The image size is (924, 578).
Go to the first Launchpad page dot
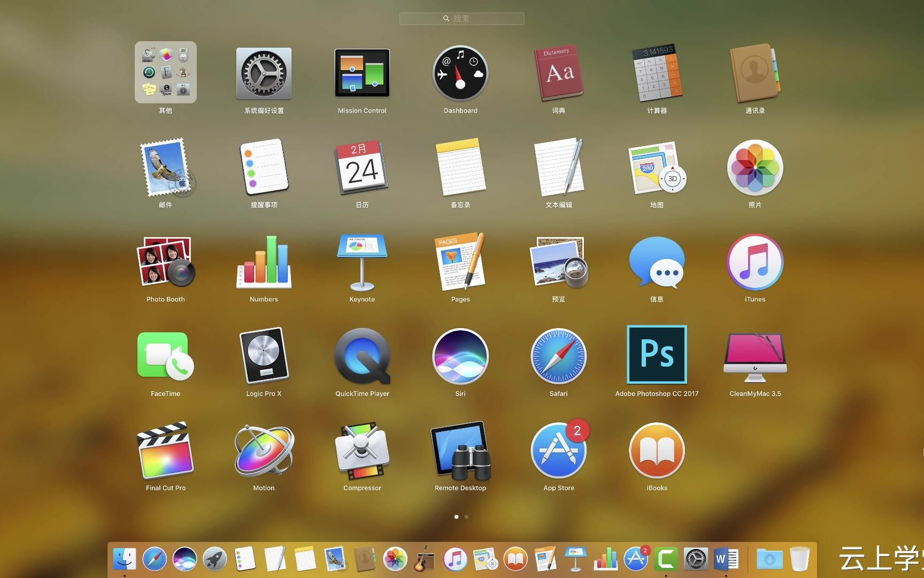click(x=456, y=517)
